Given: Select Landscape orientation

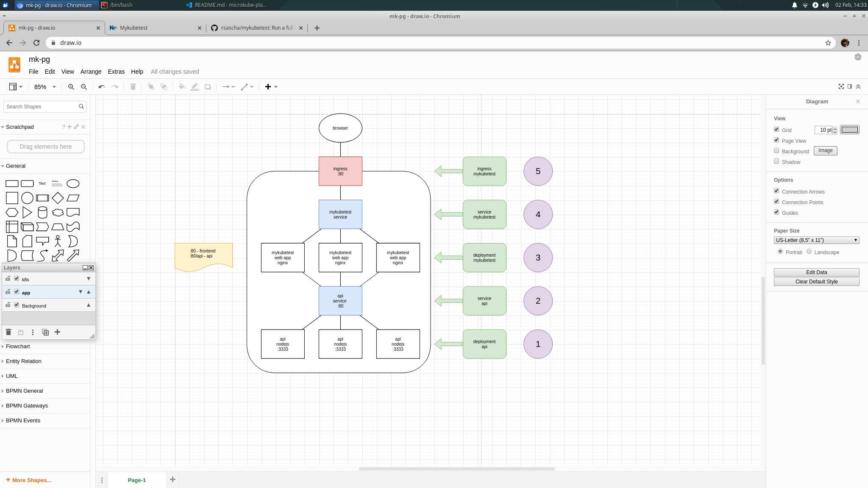Looking at the screenshot, I should (809, 252).
